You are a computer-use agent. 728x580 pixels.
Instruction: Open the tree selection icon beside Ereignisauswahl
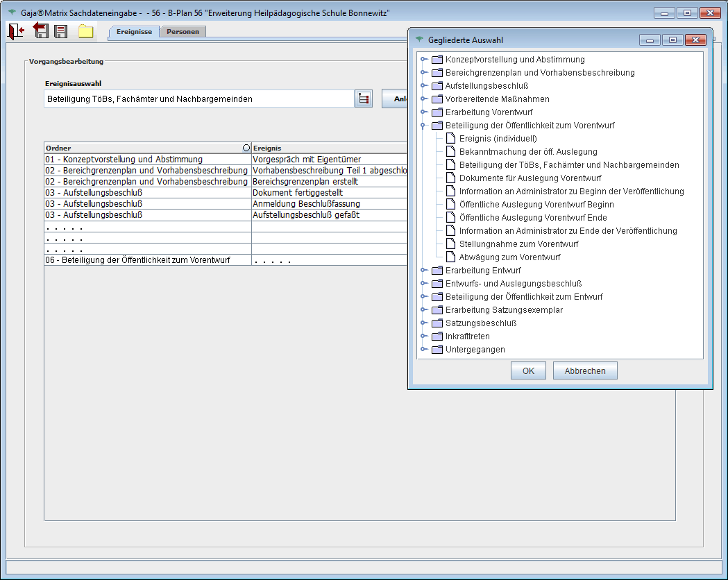click(x=363, y=99)
